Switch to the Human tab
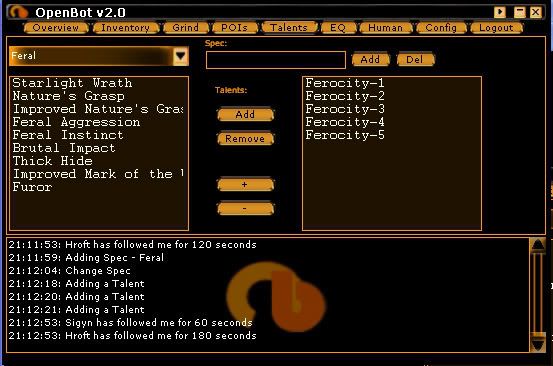553x366 pixels. click(385, 28)
